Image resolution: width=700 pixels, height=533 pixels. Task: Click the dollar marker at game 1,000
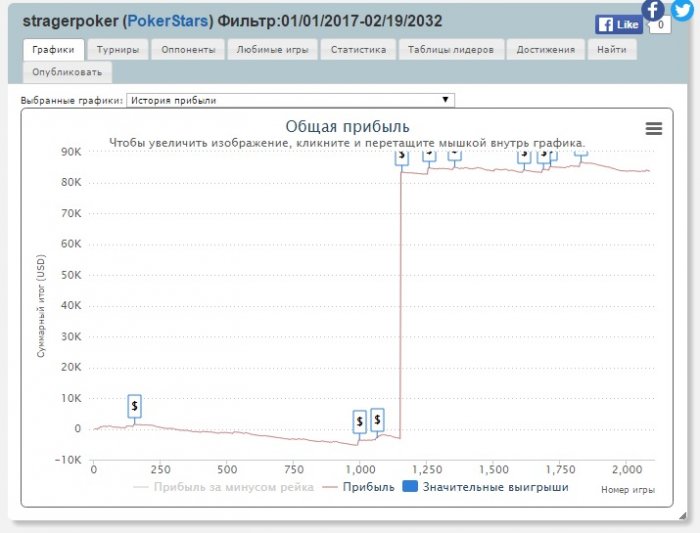click(359, 421)
